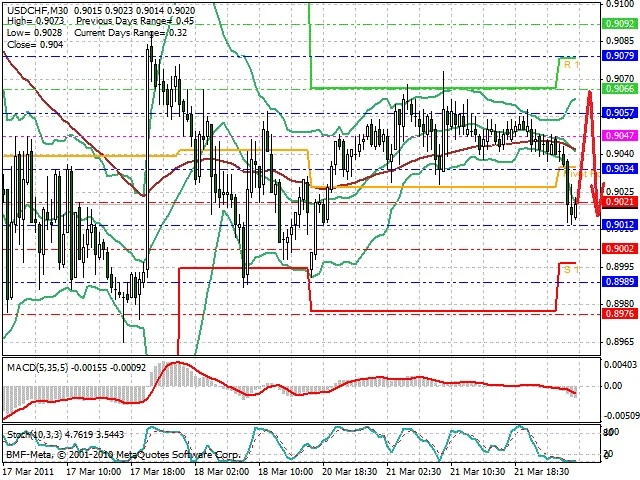Select the magenta 0.9047 price label
The image size is (640, 480).
pyautogui.click(x=620, y=136)
